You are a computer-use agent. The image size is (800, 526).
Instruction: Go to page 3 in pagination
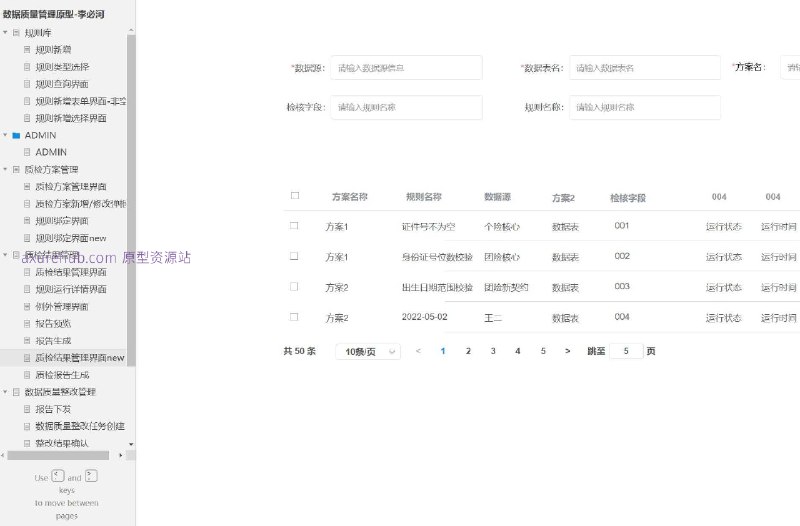pos(493,351)
